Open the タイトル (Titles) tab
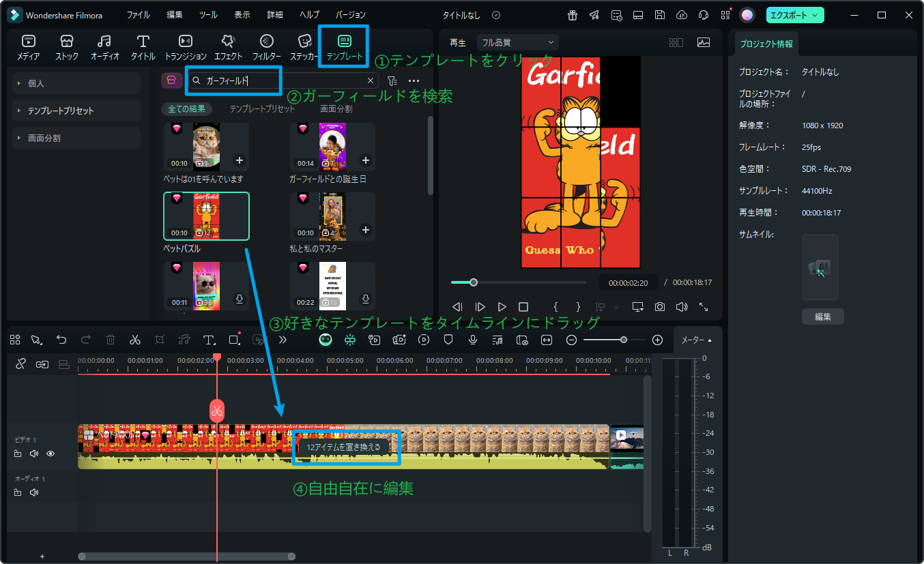 143,48
